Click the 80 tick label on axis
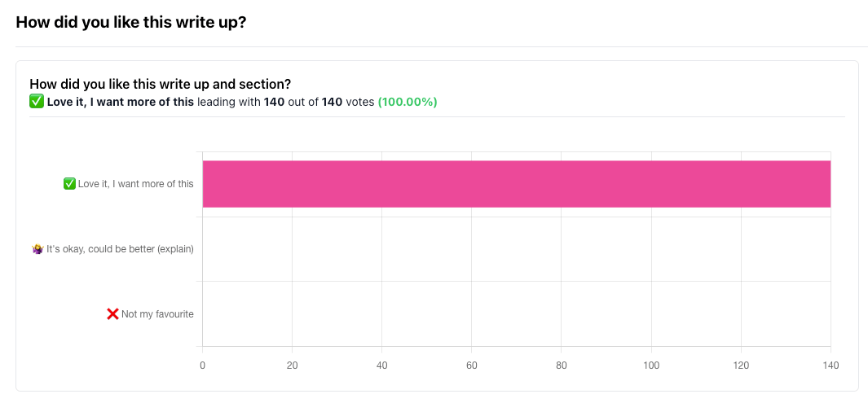Viewport: 868px width, 416px height. pos(561,366)
